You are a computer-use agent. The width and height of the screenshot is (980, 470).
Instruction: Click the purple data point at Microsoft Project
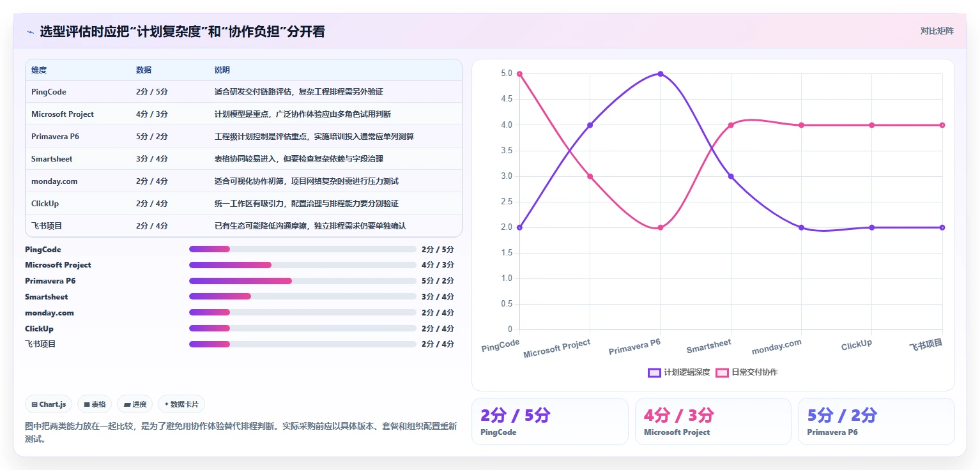tap(590, 125)
